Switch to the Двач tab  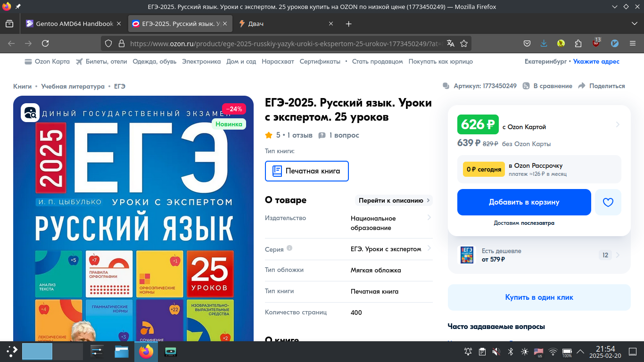pyautogui.click(x=287, y=24)
